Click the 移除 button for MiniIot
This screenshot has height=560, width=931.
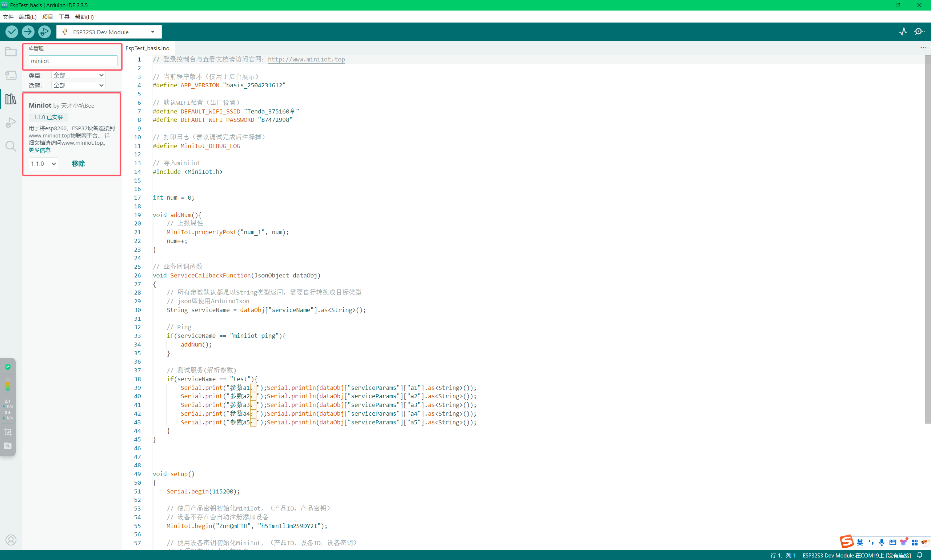click(x=78, y=163)
